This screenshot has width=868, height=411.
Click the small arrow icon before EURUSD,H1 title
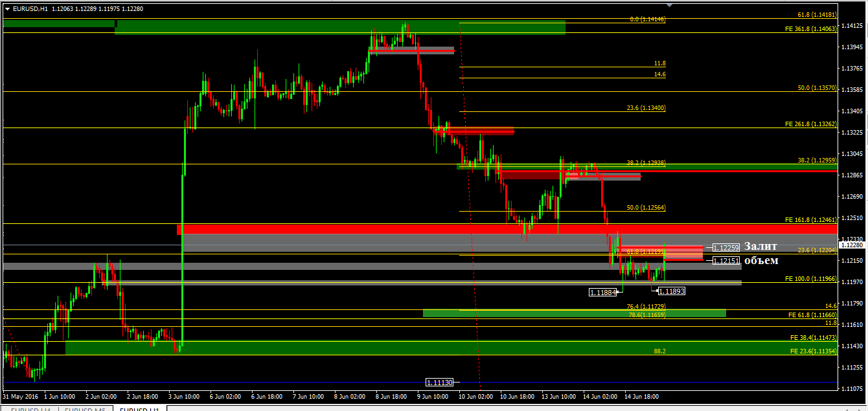(x=7, y=9)
